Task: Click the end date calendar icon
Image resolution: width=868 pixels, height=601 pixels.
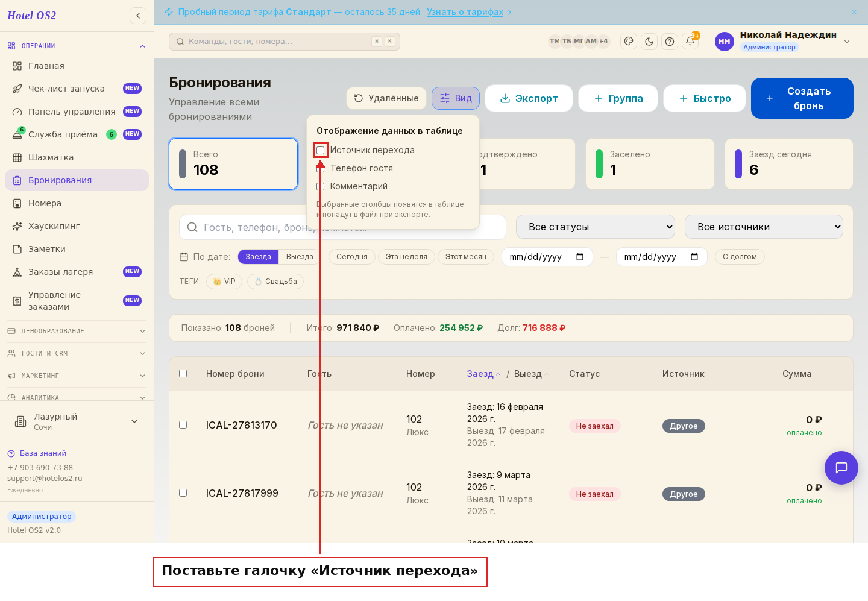Action: pos(694,257)
